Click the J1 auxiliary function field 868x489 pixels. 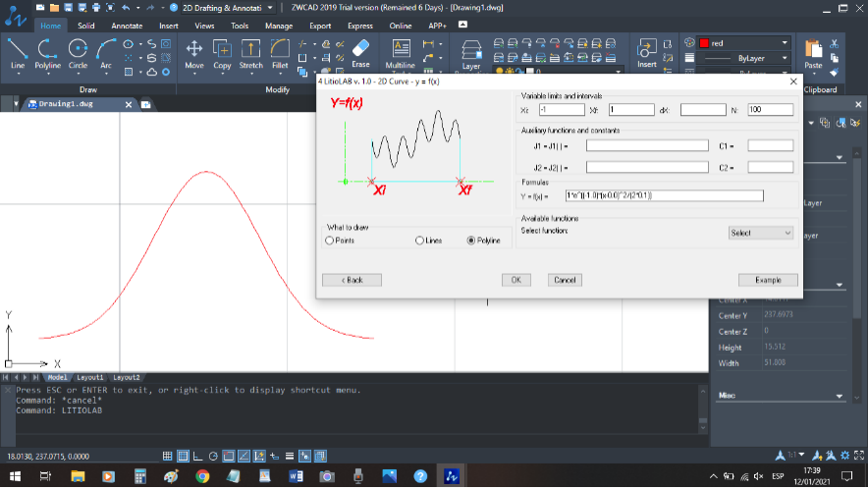647,145
